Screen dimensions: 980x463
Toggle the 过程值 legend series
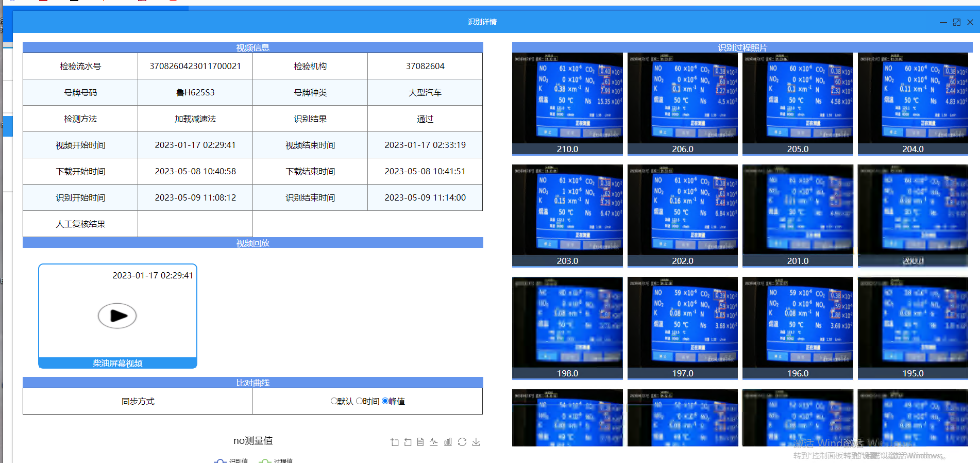point(276,460)
